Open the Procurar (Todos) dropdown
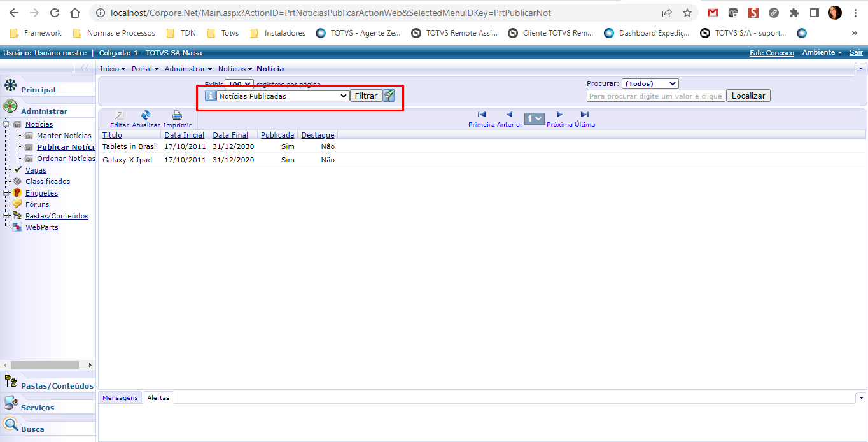Image resolution: width=868 pixels, height=442 pixels. tap(650, 83)
